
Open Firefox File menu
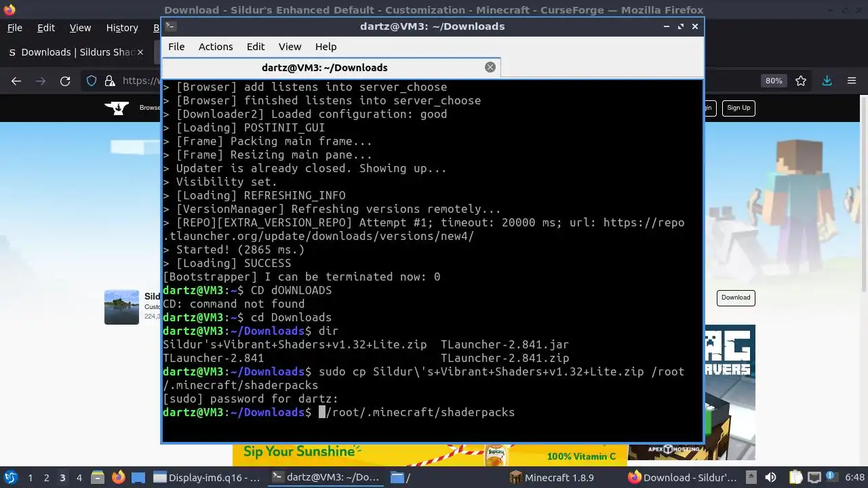[14, 28]
